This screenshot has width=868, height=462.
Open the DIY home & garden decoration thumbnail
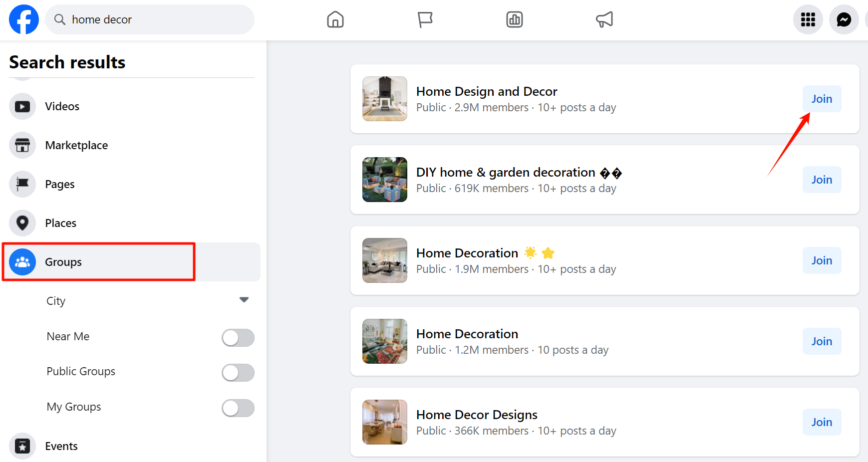[x=384, y=180]
